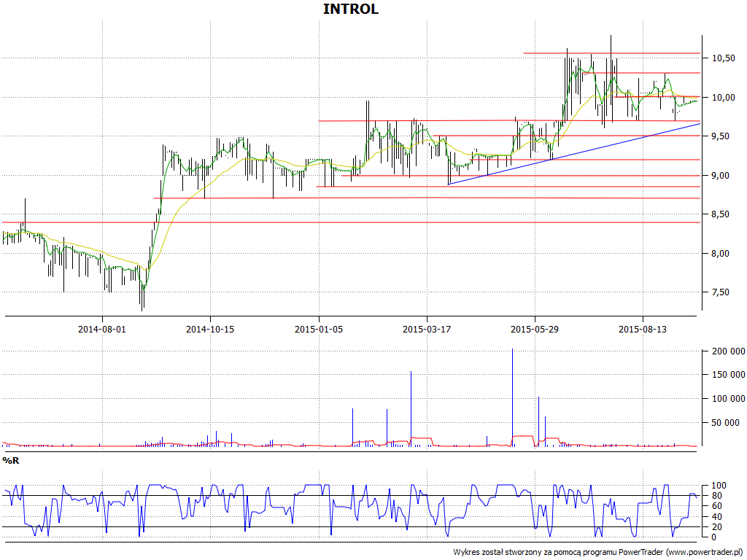Click the 0 level on %R axis
Screen dimensions: 747x560
(713, 537)
